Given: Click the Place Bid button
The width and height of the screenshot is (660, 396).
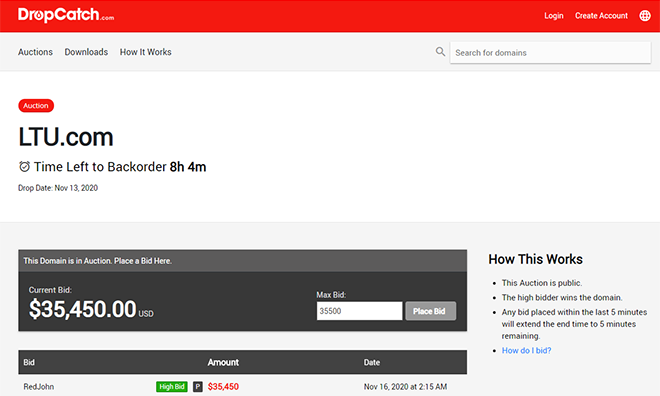Looking at the screenshot, I should (431, 311).
